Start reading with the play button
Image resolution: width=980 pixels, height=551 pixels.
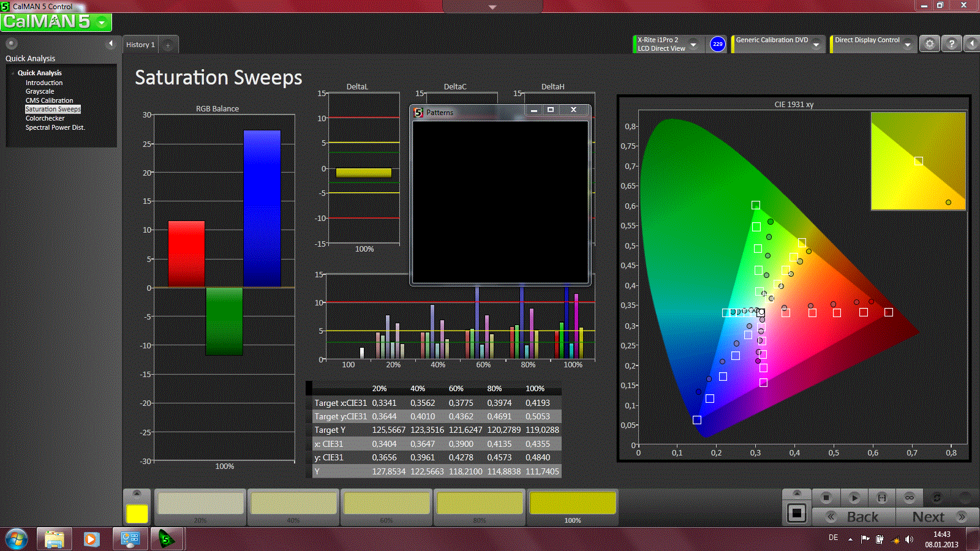click(x=854, y=498)
